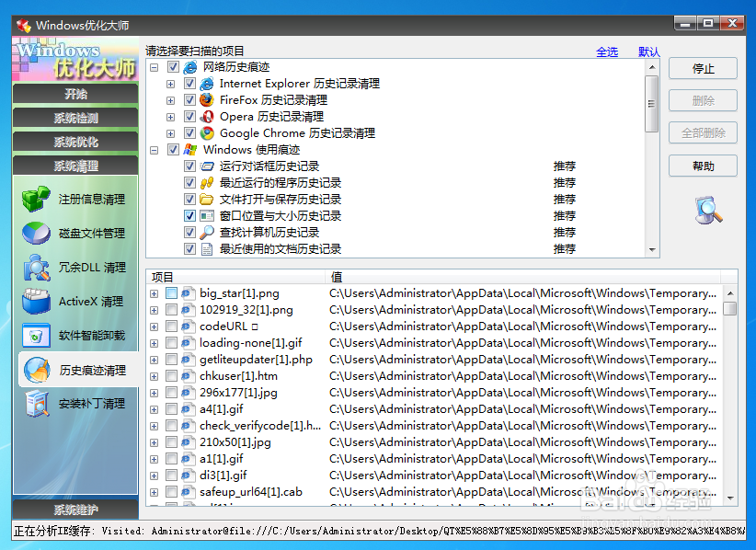Screen dimensions: 756x550
Task: Open 磁盘文件管理 disk file icon
Action: pos(36,233)
